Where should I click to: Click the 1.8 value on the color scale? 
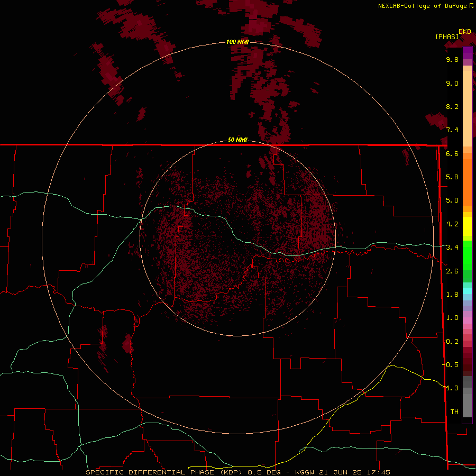point(452,295)
